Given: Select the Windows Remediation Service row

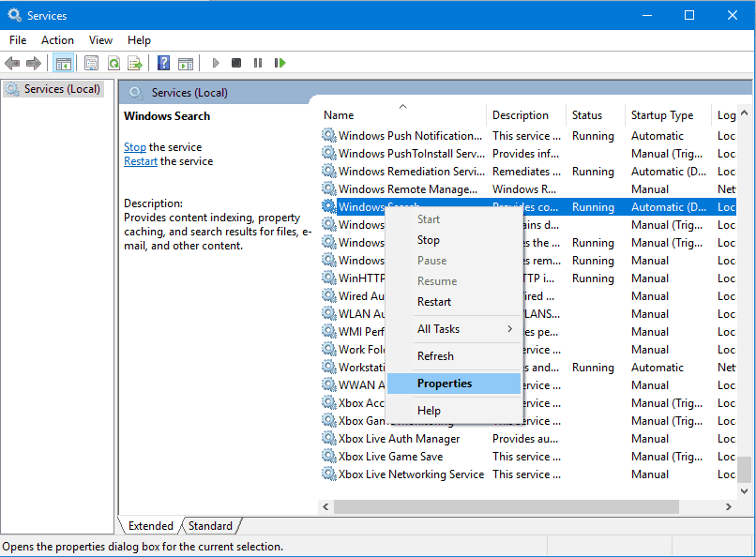Looking at the screenshot, I should pyautogui.click(x=528, y=171).
